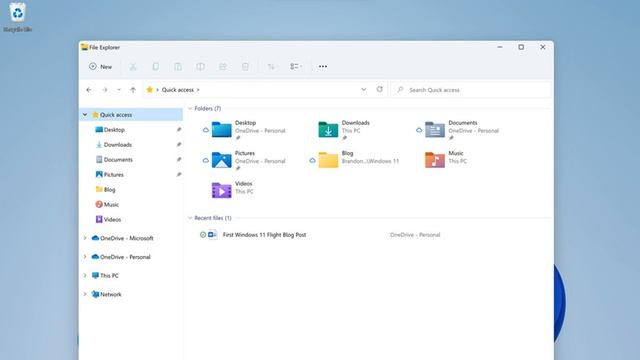Screen dimensions: 640x360
Task: Expand the address bar history chevron
Action: click(x=364, y=90)
